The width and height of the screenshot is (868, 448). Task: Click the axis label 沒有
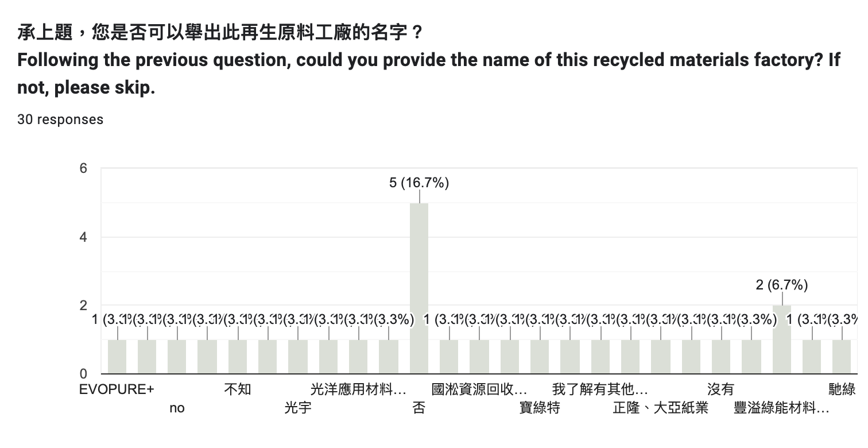pyautogui.click(x=721, y=389)
